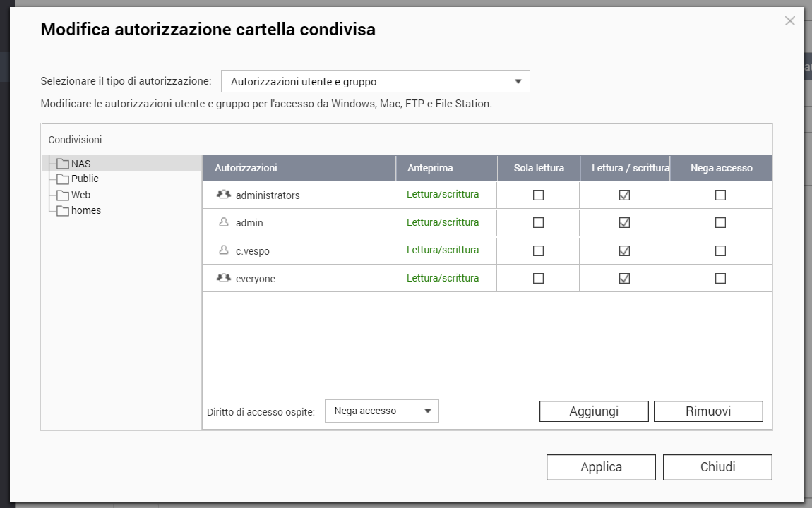Select the homes folder icon
Image resolution: width=812 pixels, height=508 pixels.
(63, 211)
